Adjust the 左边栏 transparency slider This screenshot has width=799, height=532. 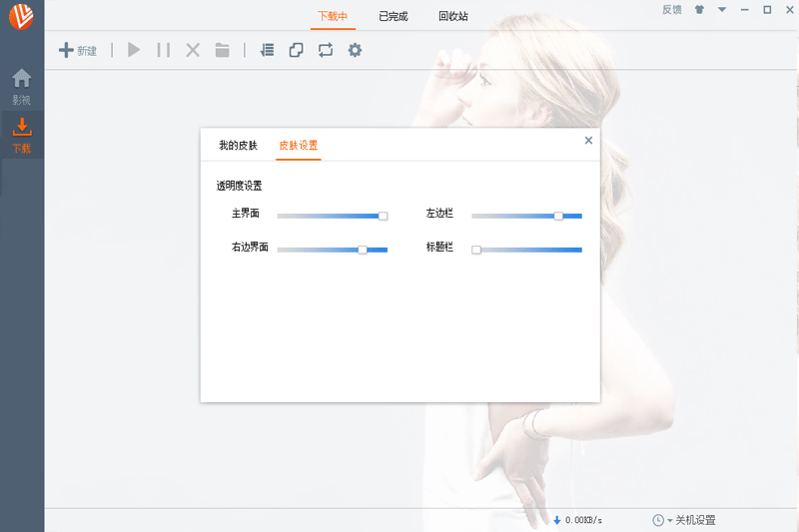[x=527, y=216]
